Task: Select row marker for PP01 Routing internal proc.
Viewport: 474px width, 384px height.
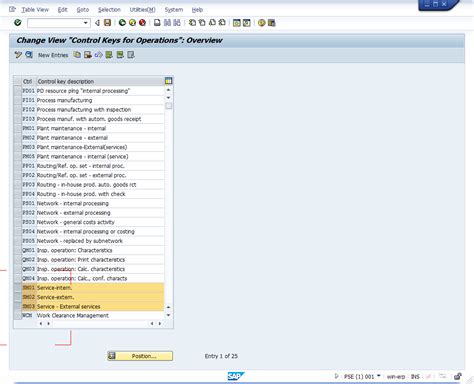Action: 18,166
